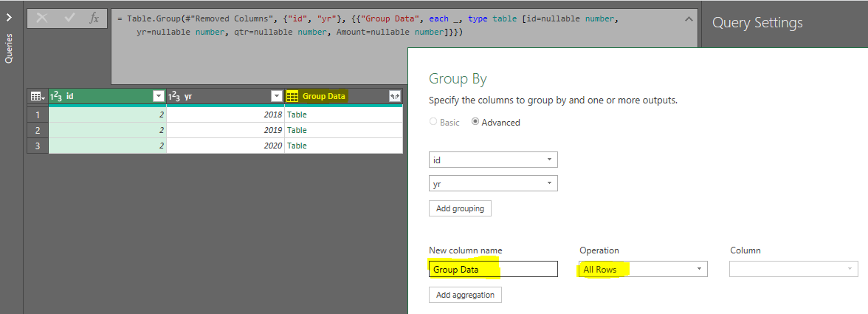Open the All Rows operation dropdown

tap(644, 269)
